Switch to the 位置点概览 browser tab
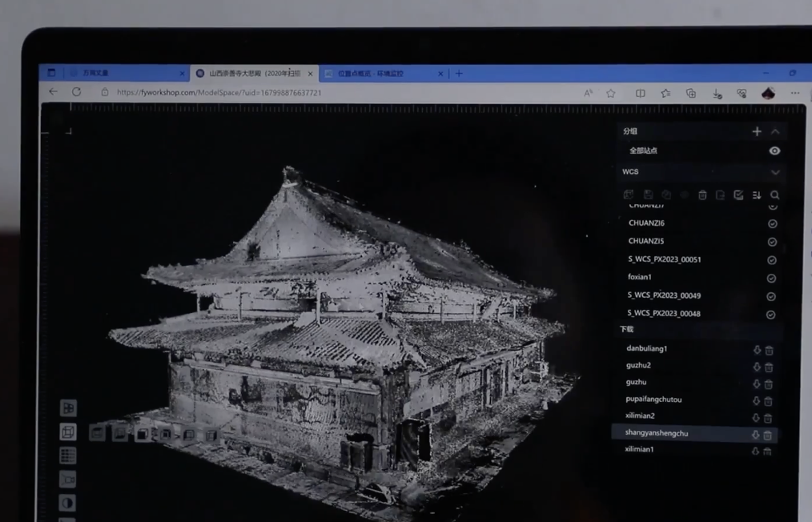Screen dimensions: 812x522 376,73
